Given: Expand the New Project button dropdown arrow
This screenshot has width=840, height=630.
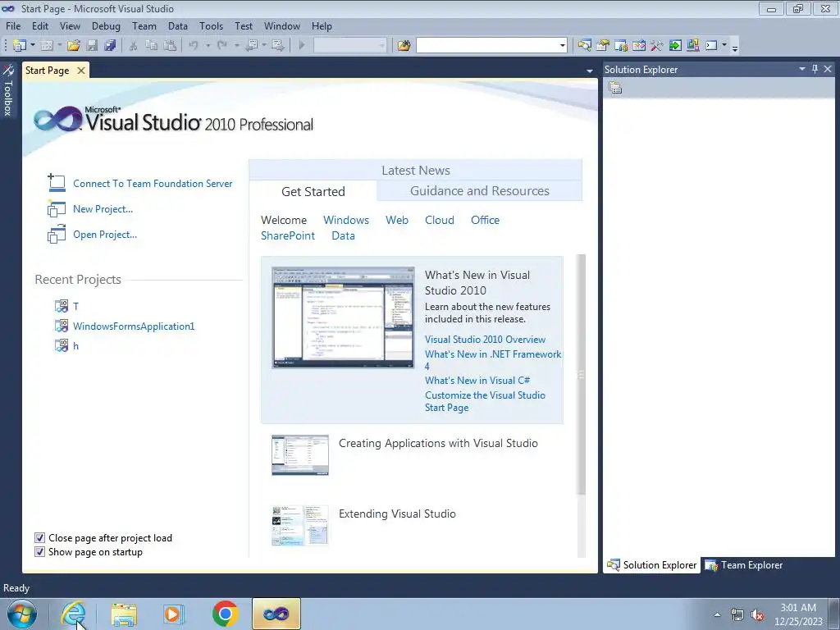Looking at the screenshot, I should [33, 46].
